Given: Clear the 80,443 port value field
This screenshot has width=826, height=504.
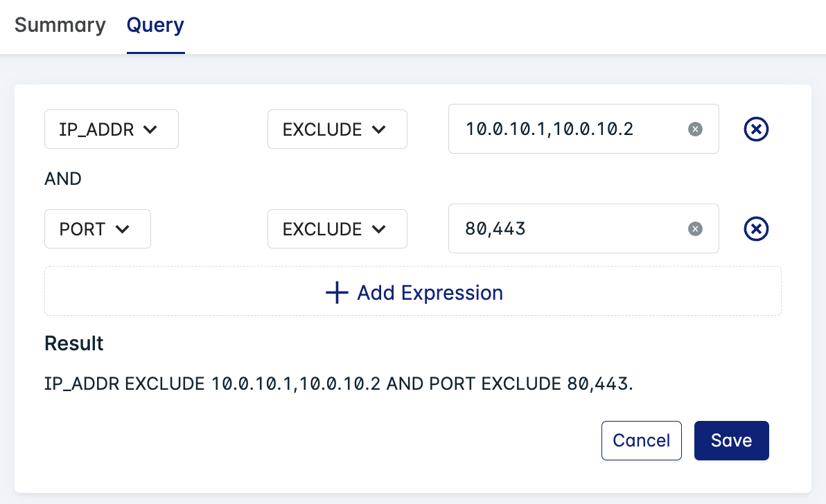Looking at the screenshot, I should pyautogui.click(x=695, y=229).
